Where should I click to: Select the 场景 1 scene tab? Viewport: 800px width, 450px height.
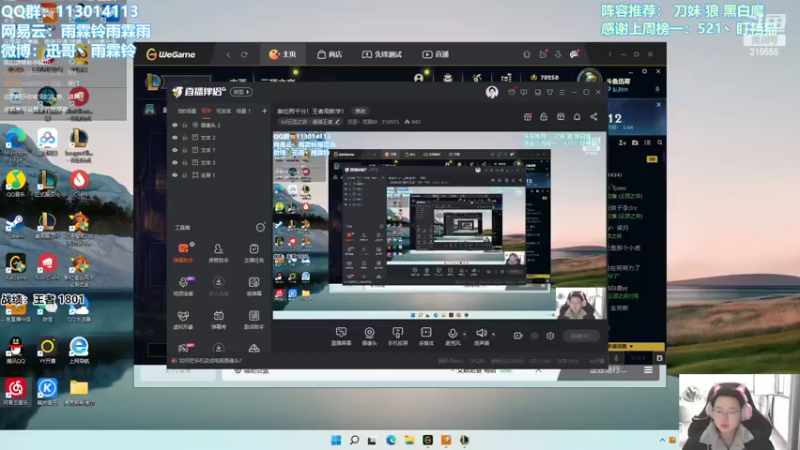point(243,111)
